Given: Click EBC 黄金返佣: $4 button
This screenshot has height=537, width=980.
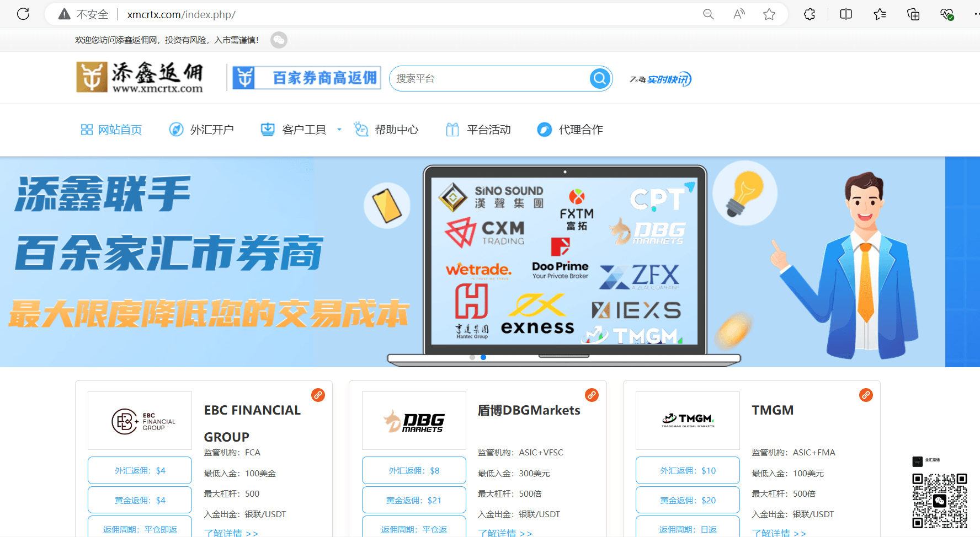Looking at the screenshot, I should tap(140, 500).
